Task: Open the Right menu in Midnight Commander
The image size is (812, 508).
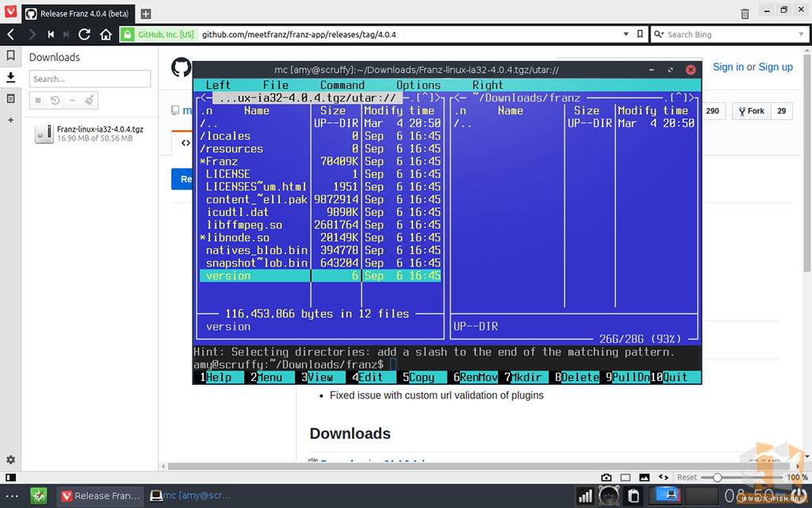Action: [488, 85]
